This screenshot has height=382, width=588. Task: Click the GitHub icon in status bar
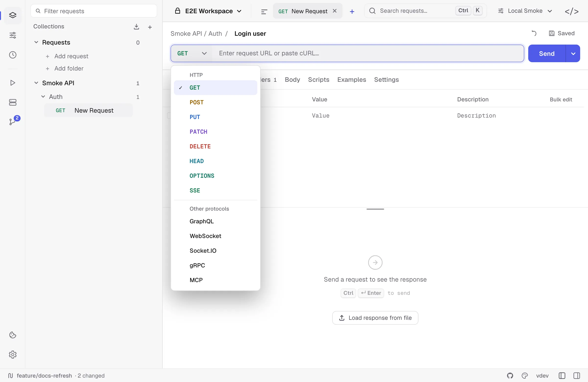point(510,376)
